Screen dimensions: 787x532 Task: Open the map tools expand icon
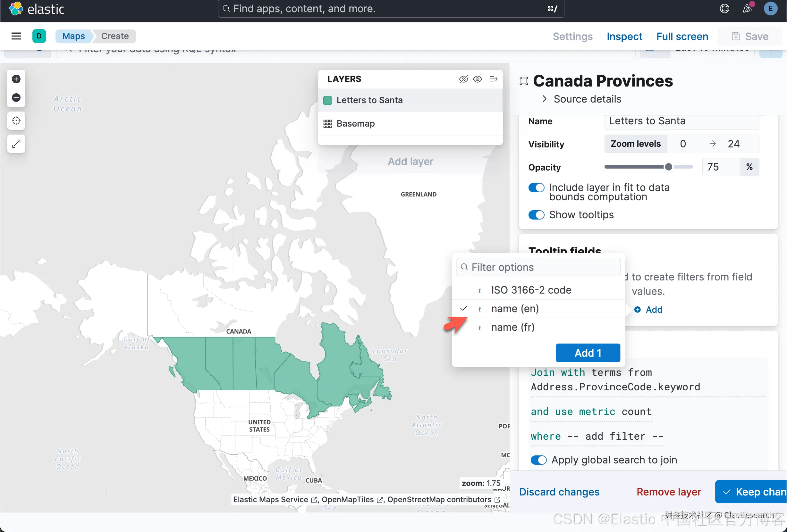(x=16, y=144)
